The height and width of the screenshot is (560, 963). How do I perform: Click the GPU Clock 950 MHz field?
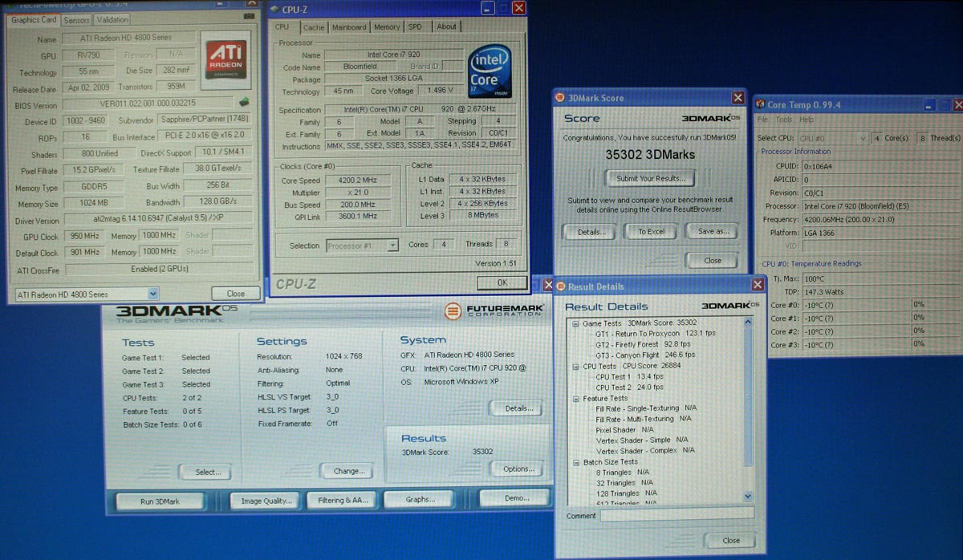coord(83,237)
